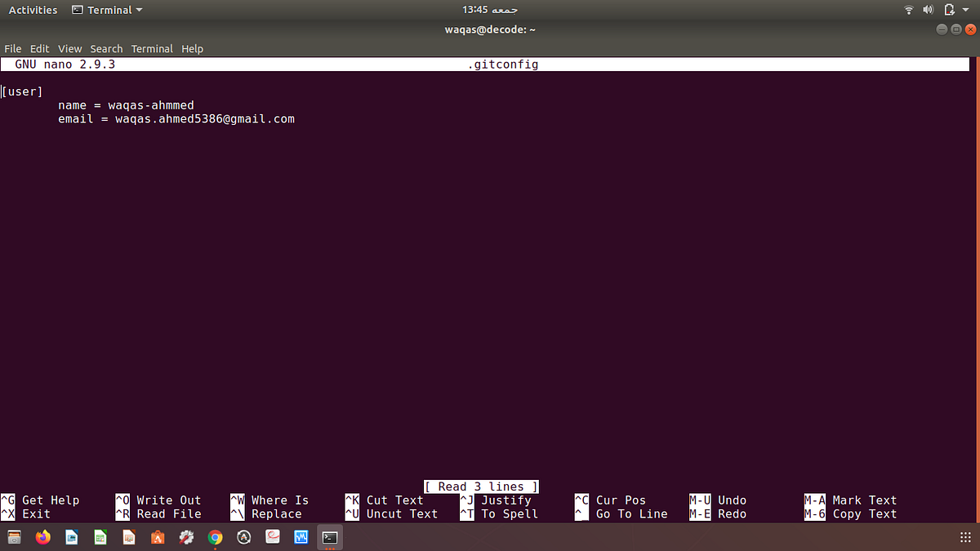Click the 'M-E Redo' shortcut
This screenshot has height=551, width=980.
(718, 514)
